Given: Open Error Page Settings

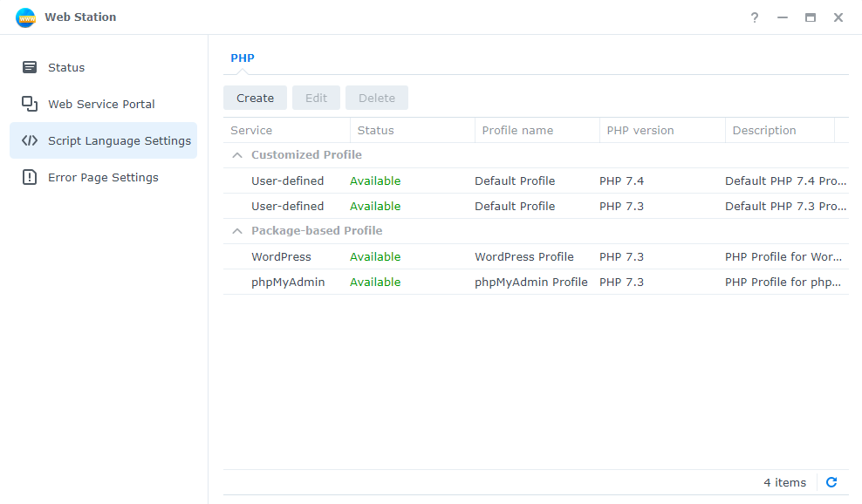Looking at the screenshot, I should [x=103, y=177].
